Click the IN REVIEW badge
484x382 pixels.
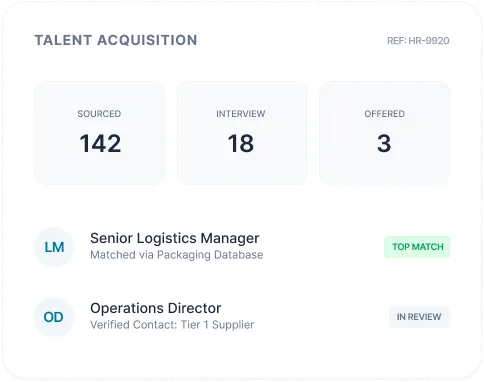pos(419,317)
